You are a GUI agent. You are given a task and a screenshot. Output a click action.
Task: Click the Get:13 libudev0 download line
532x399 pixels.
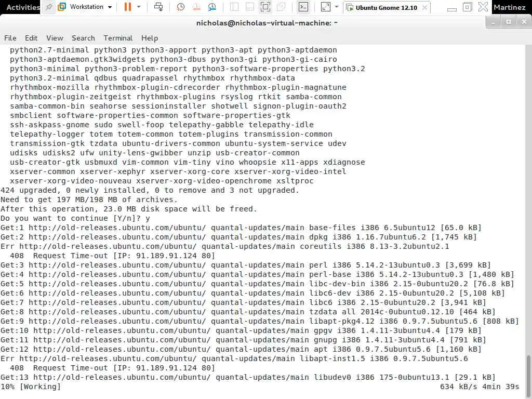point(248,377)
